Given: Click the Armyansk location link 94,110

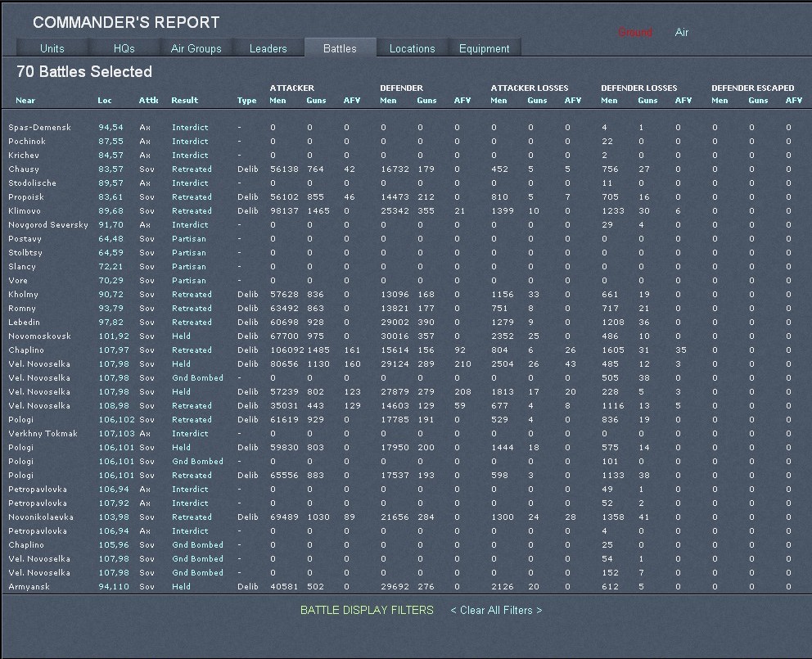Looking at the screenshot, I should pyautogui.click(x=112, y=587).
